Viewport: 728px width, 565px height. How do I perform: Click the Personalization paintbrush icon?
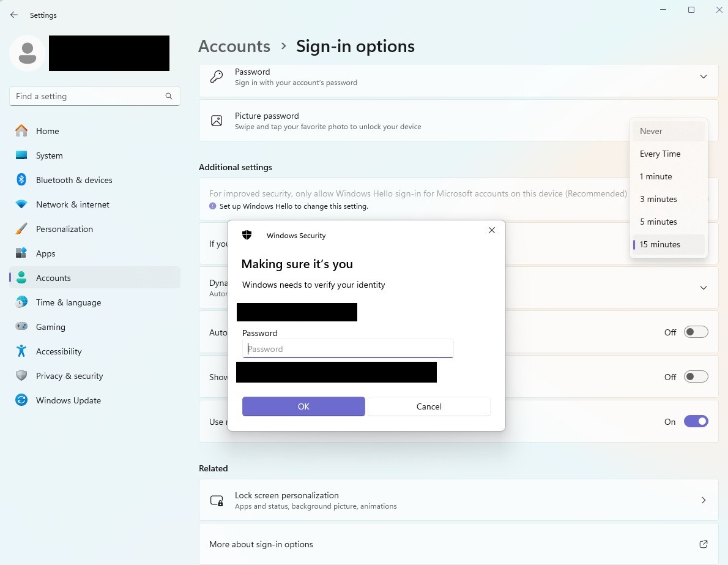point(21,228)
